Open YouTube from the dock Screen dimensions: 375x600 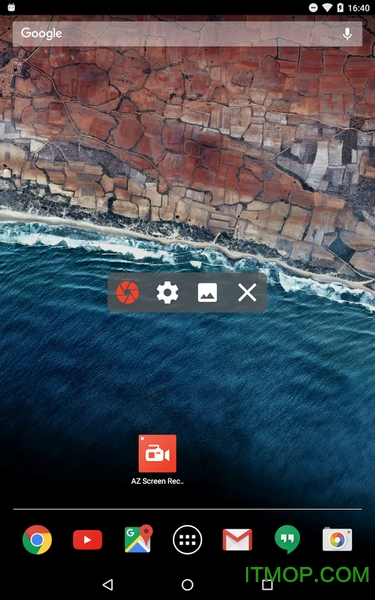tap(87, 540)
